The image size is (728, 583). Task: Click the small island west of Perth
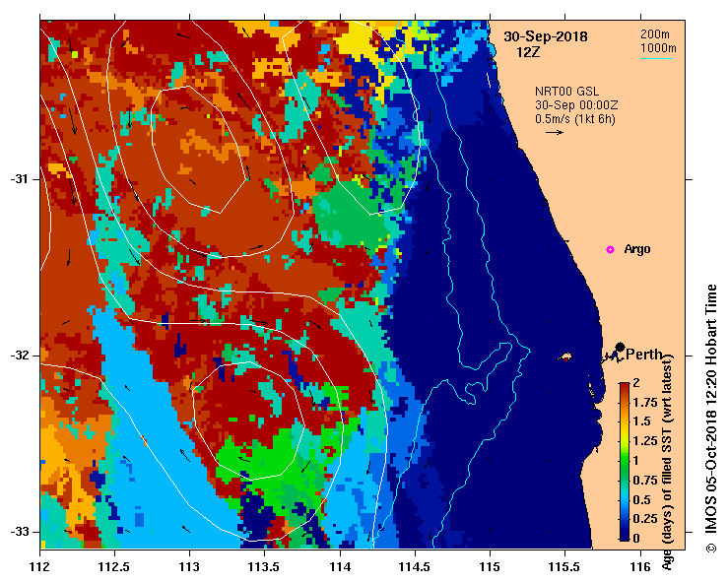565,357
